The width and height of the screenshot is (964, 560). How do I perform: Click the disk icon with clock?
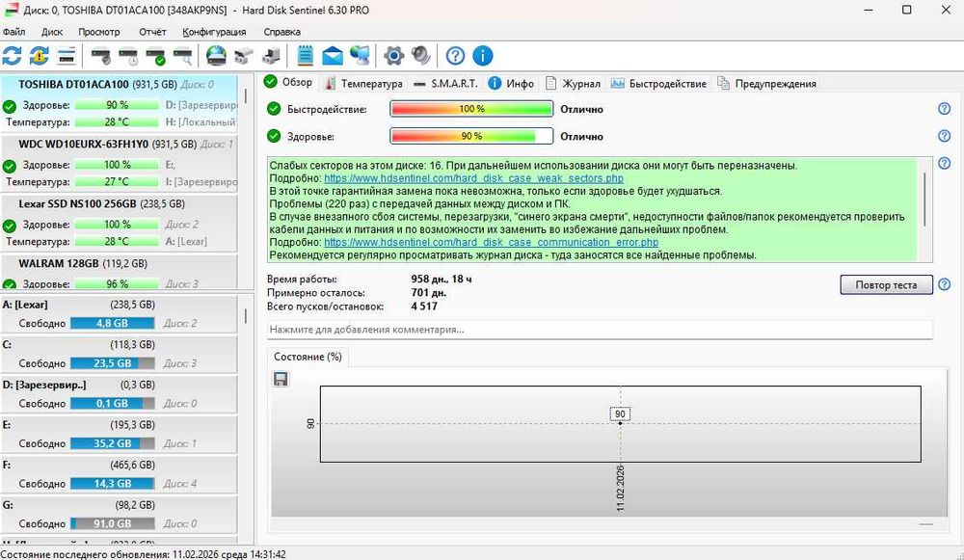click(x=128, y=56)
